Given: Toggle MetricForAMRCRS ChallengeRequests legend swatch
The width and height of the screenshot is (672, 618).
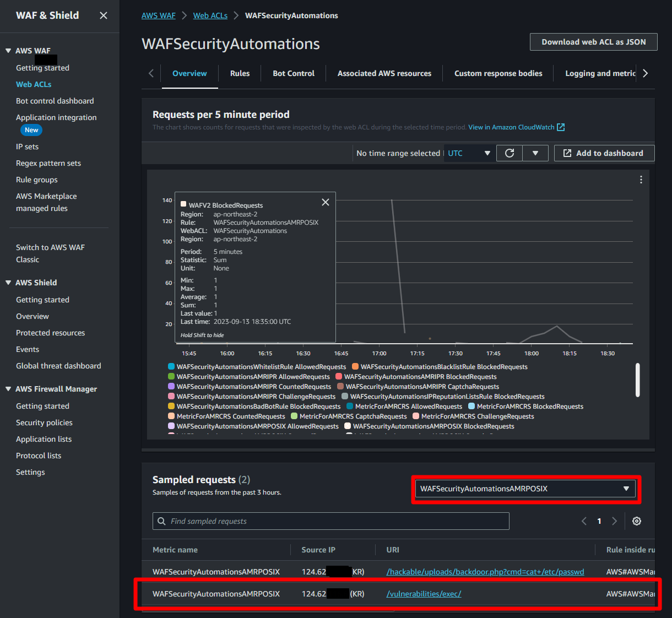Looking at the screenshot, I should [x=416, y=416].
